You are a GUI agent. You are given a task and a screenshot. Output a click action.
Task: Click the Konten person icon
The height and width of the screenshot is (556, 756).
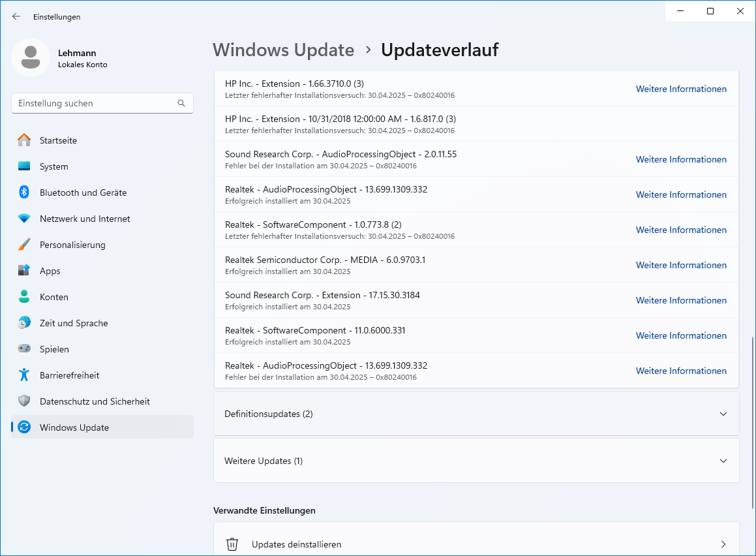(x=24, y=296)
